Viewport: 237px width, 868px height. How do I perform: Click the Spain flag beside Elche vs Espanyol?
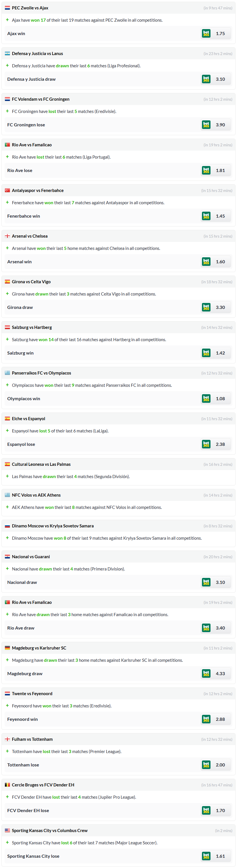coord(7,418)
